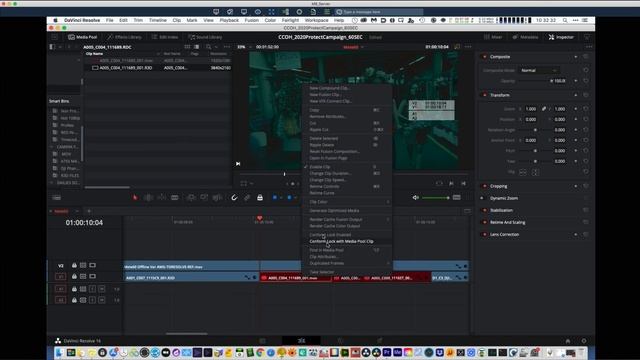This screenshot has width=640, height=360.
Task: Toggle the snapping magnet icon
Action: tap(234, 198)
